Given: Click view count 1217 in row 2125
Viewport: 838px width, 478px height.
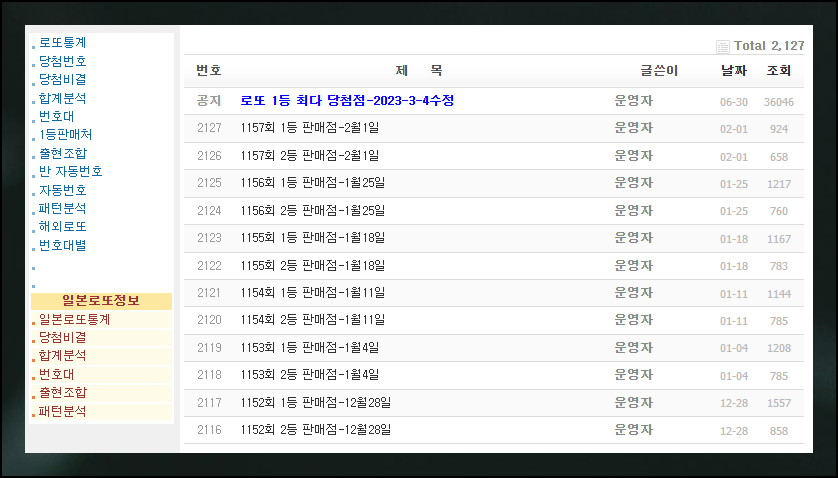Looking at the screenshot, I should 779,184.
